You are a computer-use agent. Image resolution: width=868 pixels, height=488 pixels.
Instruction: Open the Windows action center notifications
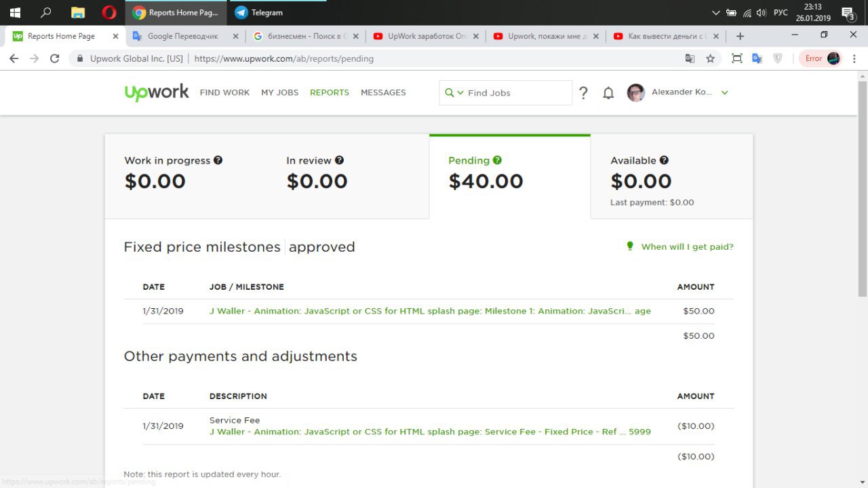pyautogui.click(x=848, y=12)
